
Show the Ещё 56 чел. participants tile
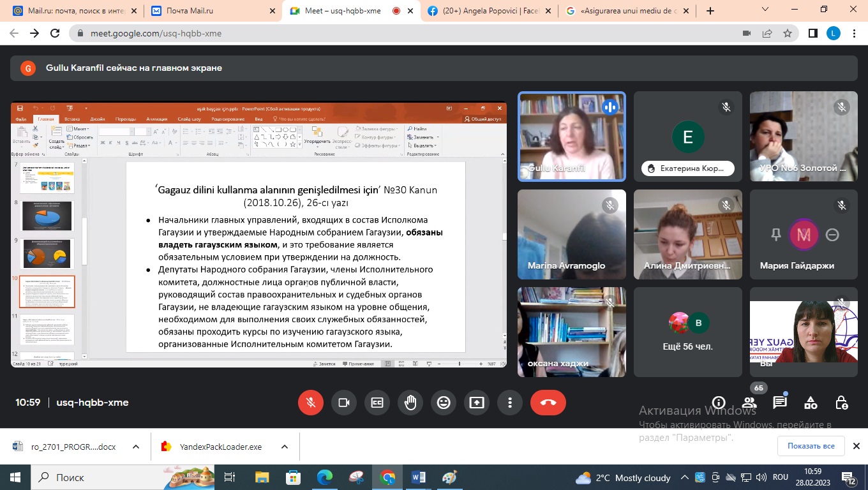click(x=688, y=332)
